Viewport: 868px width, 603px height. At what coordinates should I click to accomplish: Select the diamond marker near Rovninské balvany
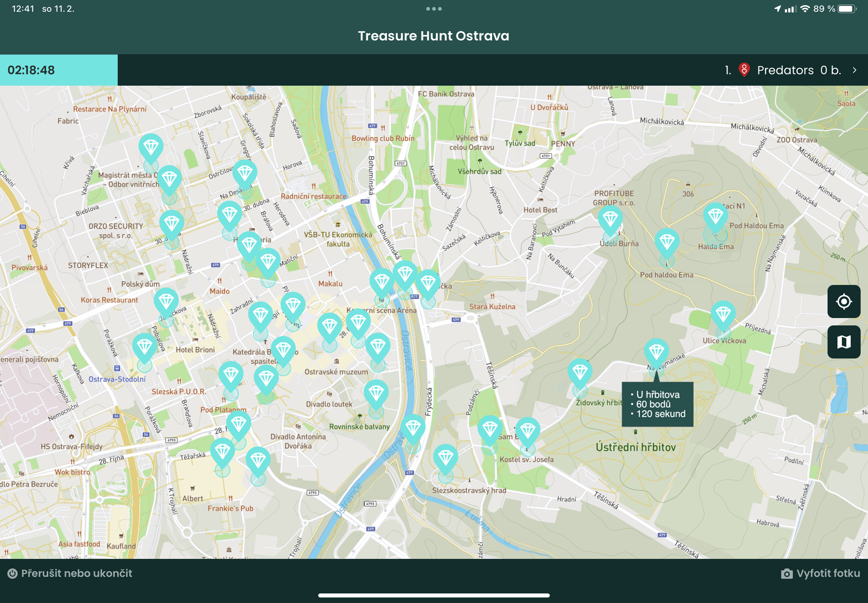(376, 394)
